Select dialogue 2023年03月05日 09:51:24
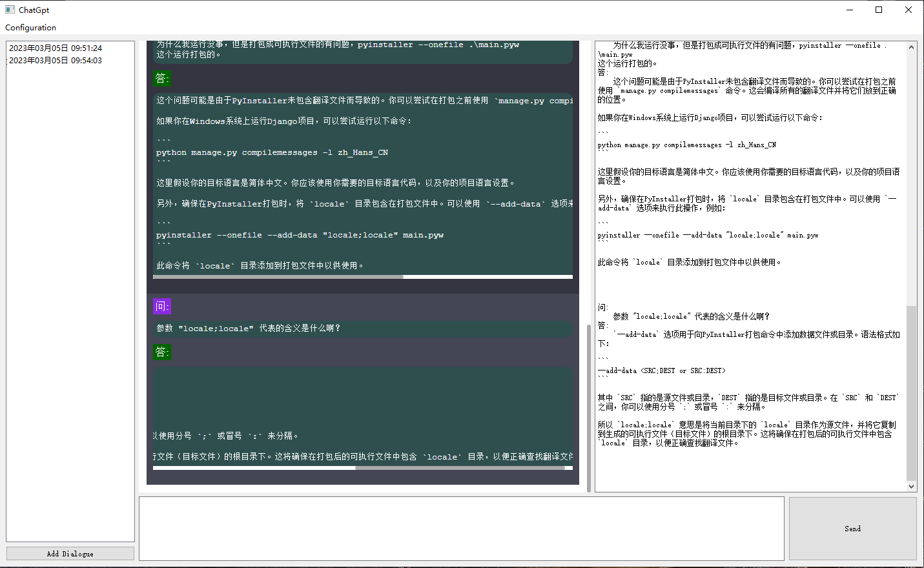This screenshot has width=924, height=568. coord(56,48)
